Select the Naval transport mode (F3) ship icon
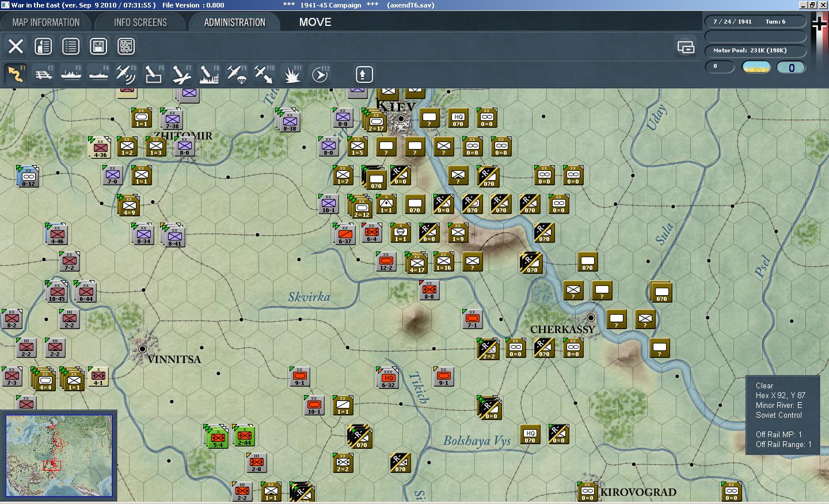The width and height of the screenshot is (829, 504). (x=71, y=74)
